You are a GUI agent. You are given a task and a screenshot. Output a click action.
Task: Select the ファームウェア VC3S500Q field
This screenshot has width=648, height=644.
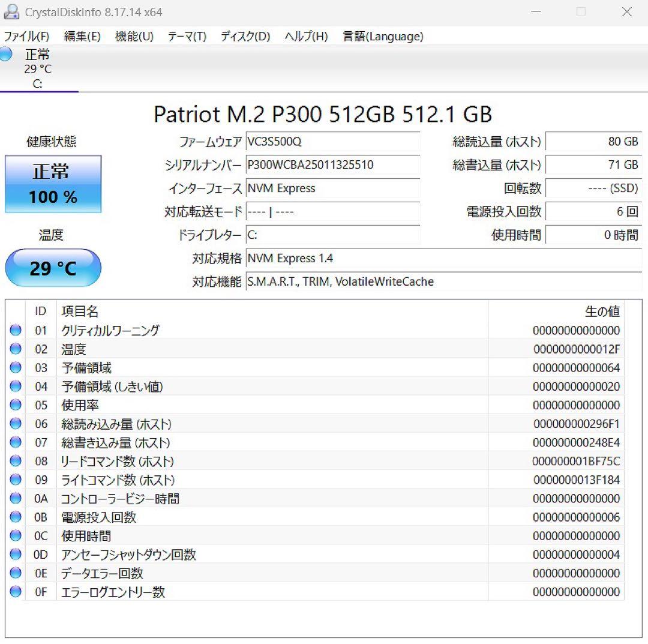pos(333,142)
